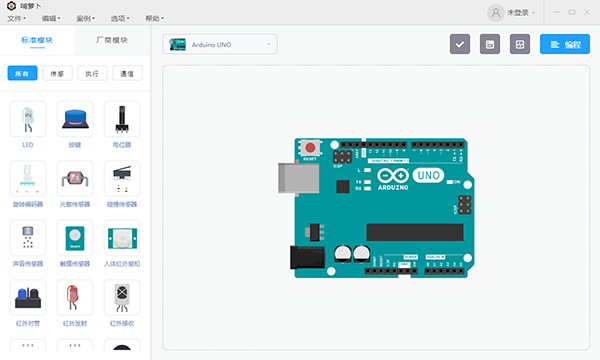This screenshot has width=600, height=360.
Task: Filter modules by 传感 category
Action: (x=57, y=73)
